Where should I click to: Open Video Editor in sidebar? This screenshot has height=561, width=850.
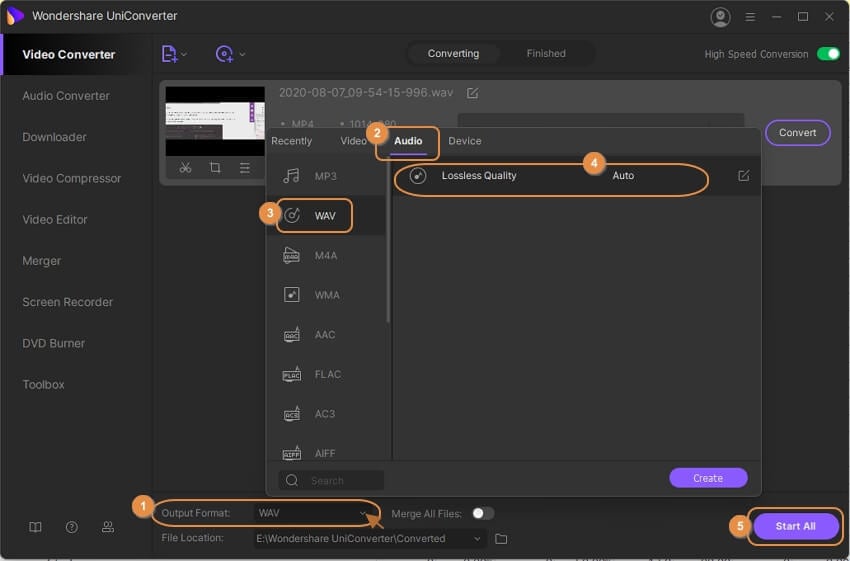click(55, 220)
